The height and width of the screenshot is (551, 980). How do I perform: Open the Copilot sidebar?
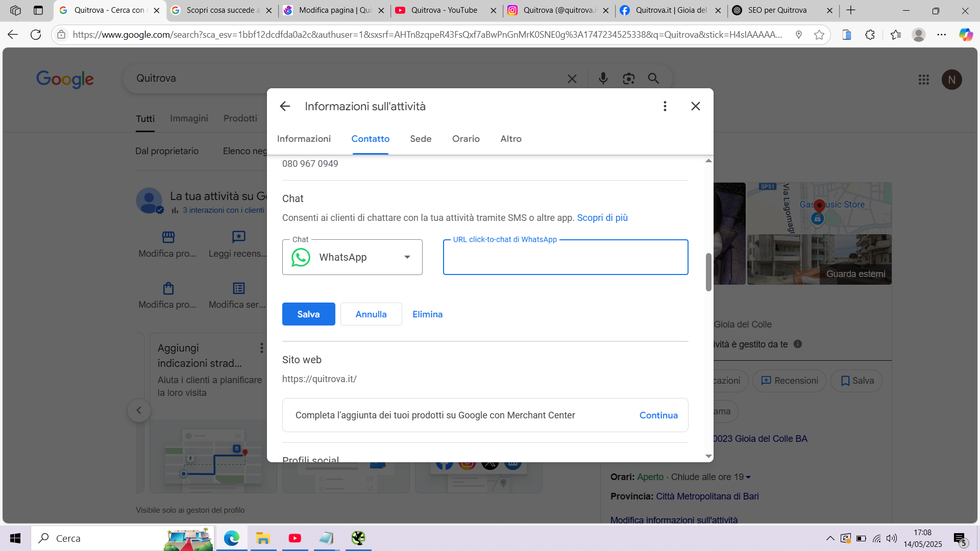click(x=966, y=35)
